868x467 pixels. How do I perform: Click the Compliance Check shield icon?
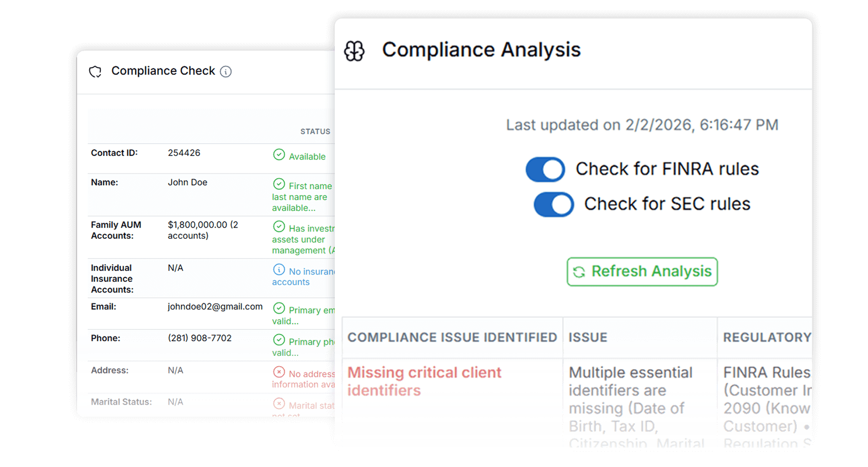tap(95, 72)
